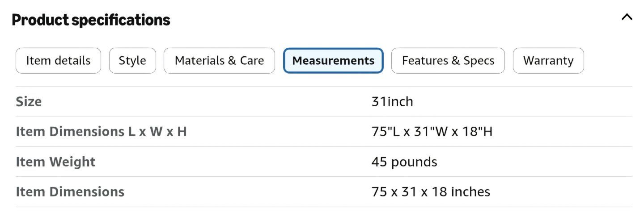The width and height of the screenshot is (644, 212).
Task: Click the 75"L x 31"W x 18"H value
Action: click(432, 132)
